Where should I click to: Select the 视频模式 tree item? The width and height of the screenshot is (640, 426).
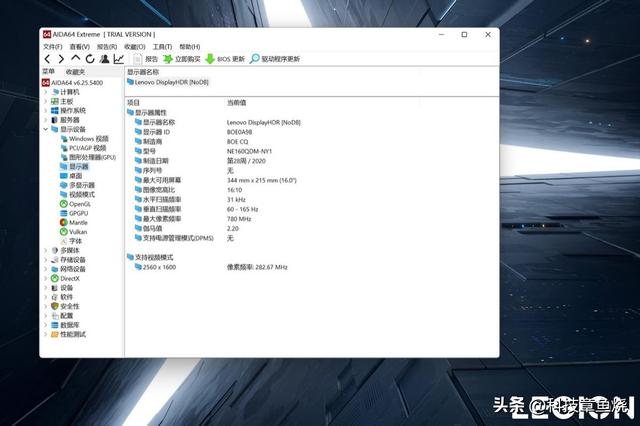tap(78, 195)
